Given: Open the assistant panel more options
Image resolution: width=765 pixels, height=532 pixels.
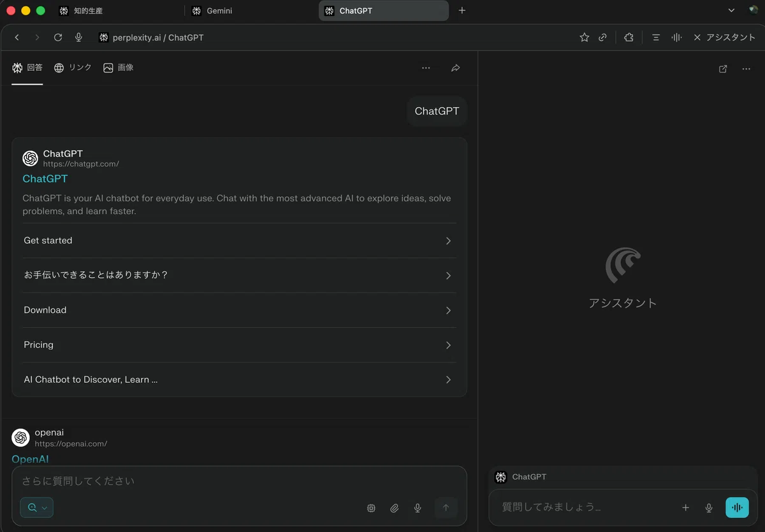Looking at the screenshot, I should [747, 69].
